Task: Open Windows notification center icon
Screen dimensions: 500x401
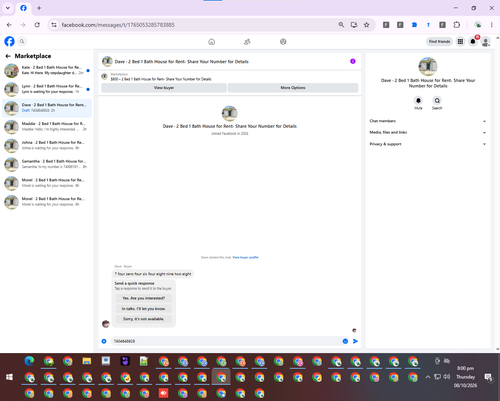Action: (488, 377)
